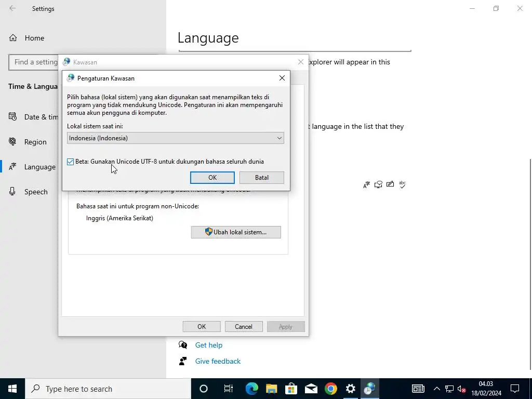
Task: Open the Lokal sistem saat ini dropdown
Action: [176, 138]
